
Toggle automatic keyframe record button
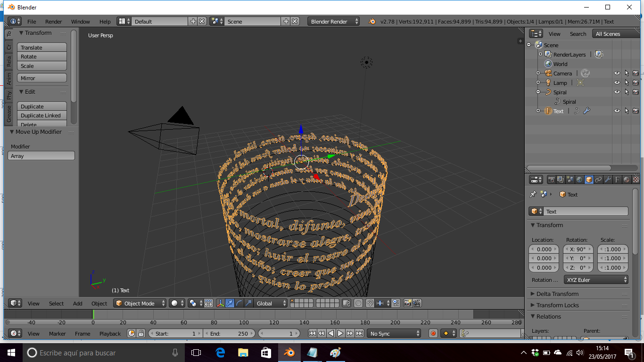point(433,333)
